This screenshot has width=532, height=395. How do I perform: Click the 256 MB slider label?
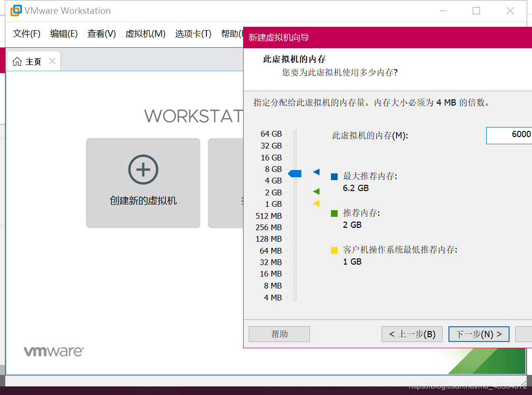[x=269, y=227]
